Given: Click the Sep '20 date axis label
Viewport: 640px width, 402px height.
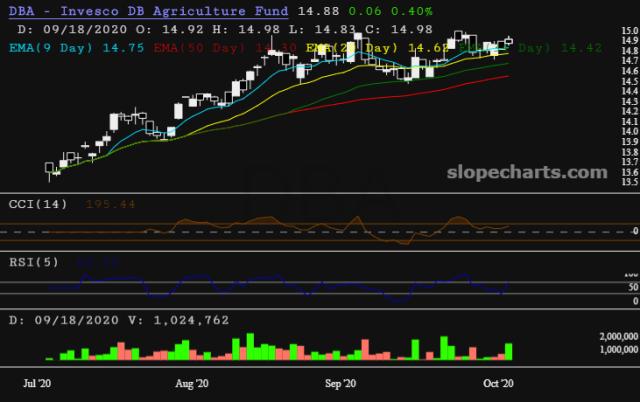Looking at the screenshot, I should [341, 383].
